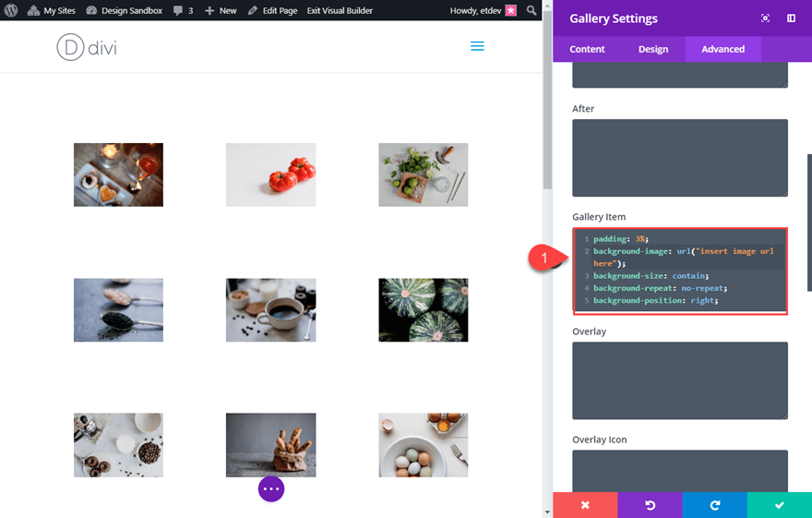Switch to the Design tab
Screen dimensions: 812x518
coord(653,49)
